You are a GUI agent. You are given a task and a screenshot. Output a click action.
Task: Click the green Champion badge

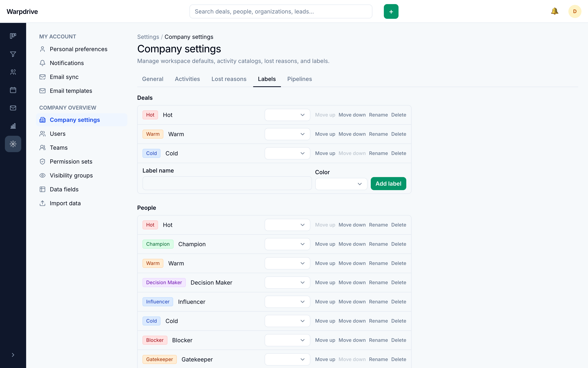[158, 244]
